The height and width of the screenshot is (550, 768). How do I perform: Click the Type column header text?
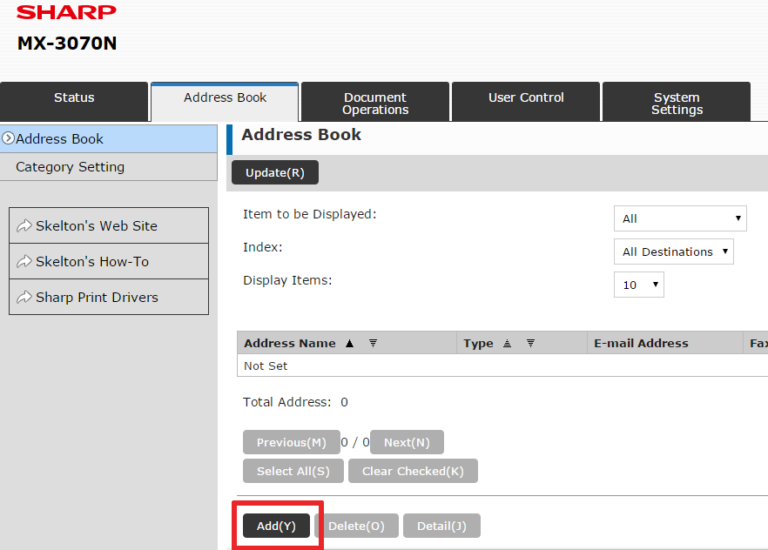pos(478,343)
